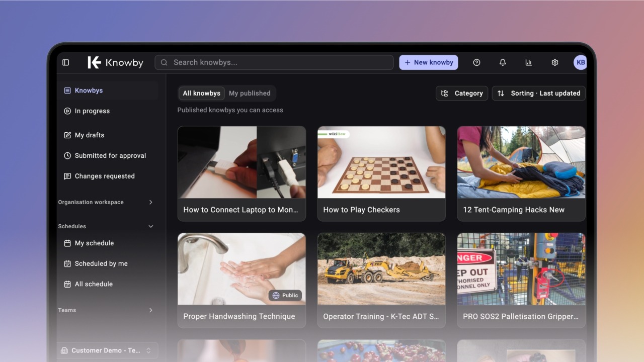The height and width of the screenshot is (362, 644).
Task: Open the Customer Demo workspace switcher
Action: coord(107,350)
